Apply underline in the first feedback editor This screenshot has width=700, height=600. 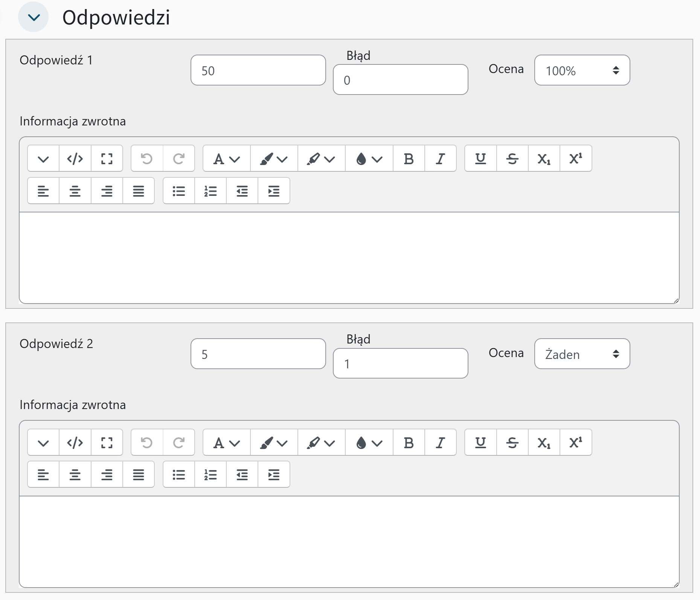click(480, 159)
